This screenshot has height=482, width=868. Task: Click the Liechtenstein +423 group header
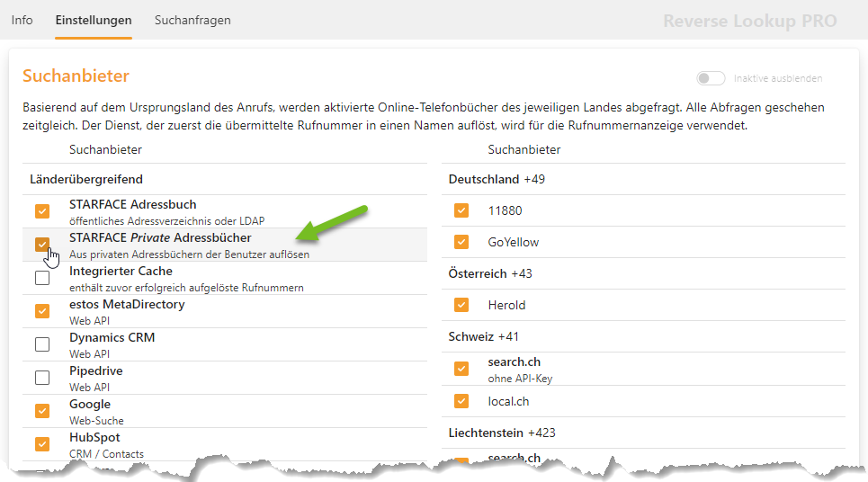tap(502, 433)
